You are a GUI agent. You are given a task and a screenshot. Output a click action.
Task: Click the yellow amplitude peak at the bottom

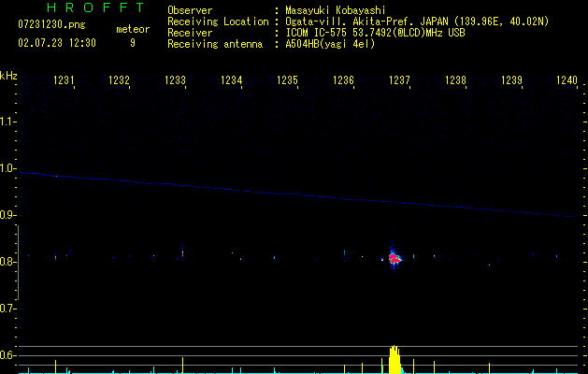tap(394, 359)
